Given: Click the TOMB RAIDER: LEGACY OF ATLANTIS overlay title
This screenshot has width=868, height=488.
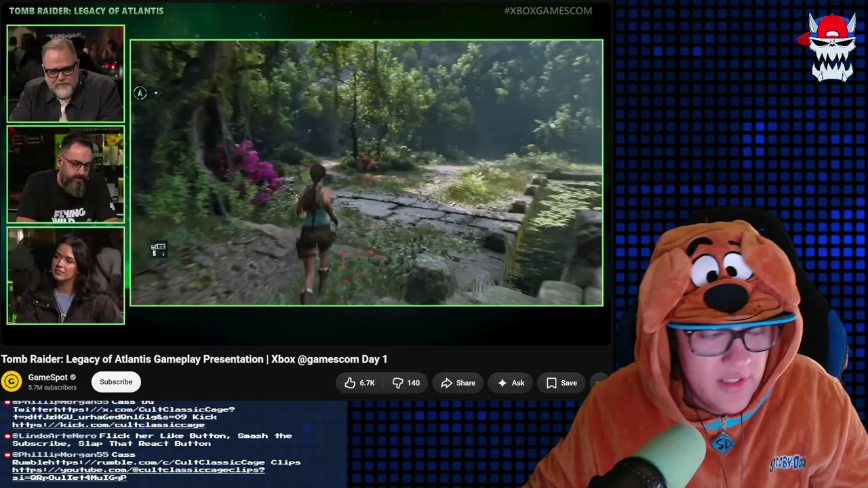Looking at the screenshot, I should point(86,11).
